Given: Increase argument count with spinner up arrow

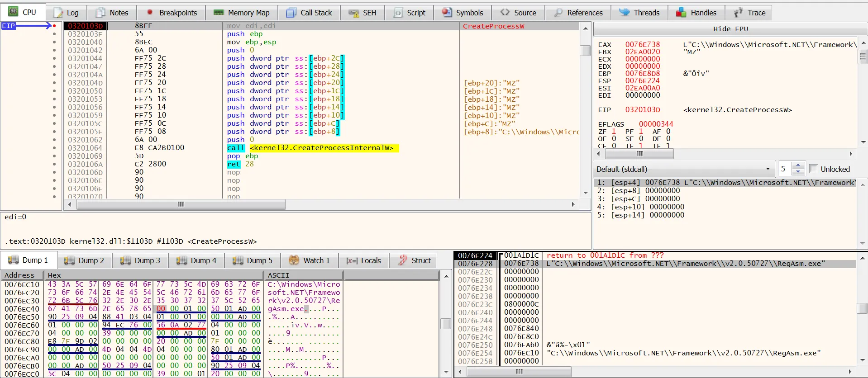Looking at the screenshot, I should (798, 165).
